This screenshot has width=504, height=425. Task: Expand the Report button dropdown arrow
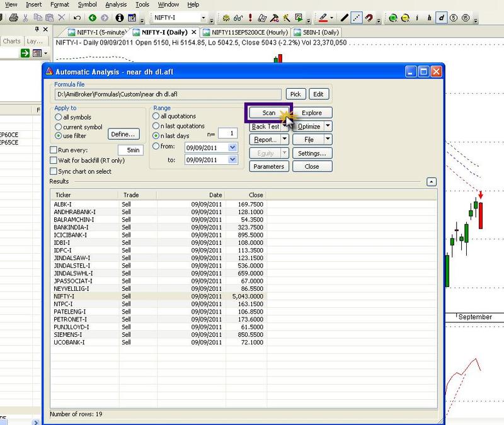coord(285,139)
